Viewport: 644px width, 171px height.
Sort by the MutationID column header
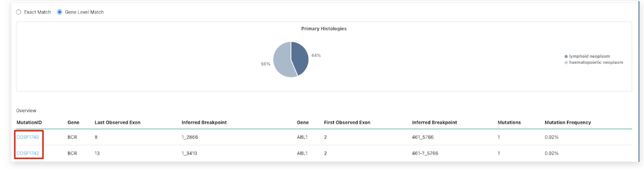[29, 123]
